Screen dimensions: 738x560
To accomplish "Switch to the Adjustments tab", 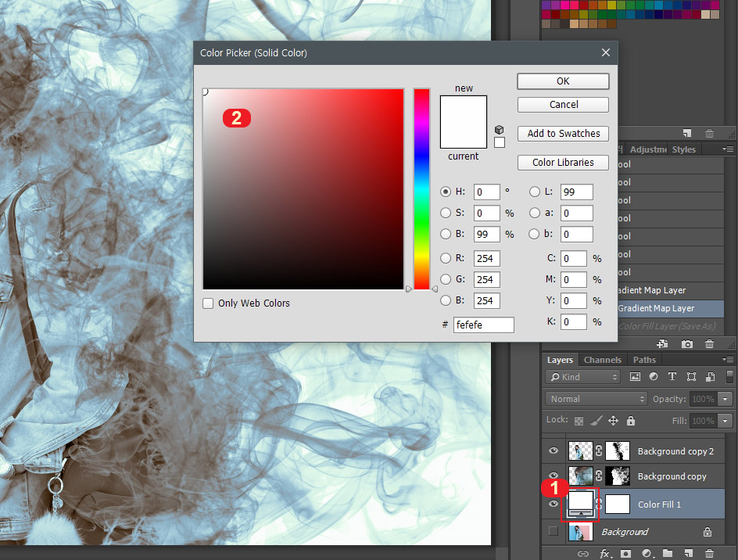I will click(x=647, y=149).
